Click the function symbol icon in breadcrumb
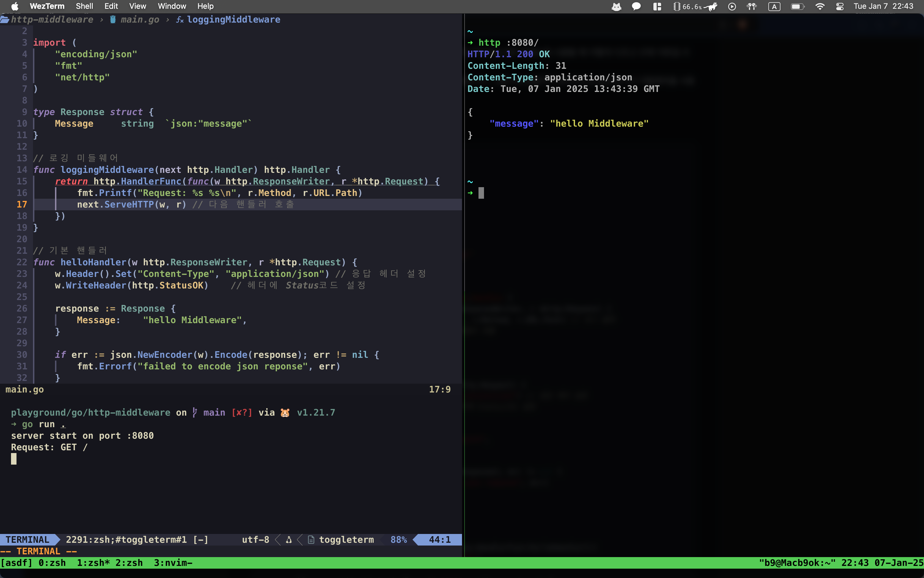 (x=180, y=20)
